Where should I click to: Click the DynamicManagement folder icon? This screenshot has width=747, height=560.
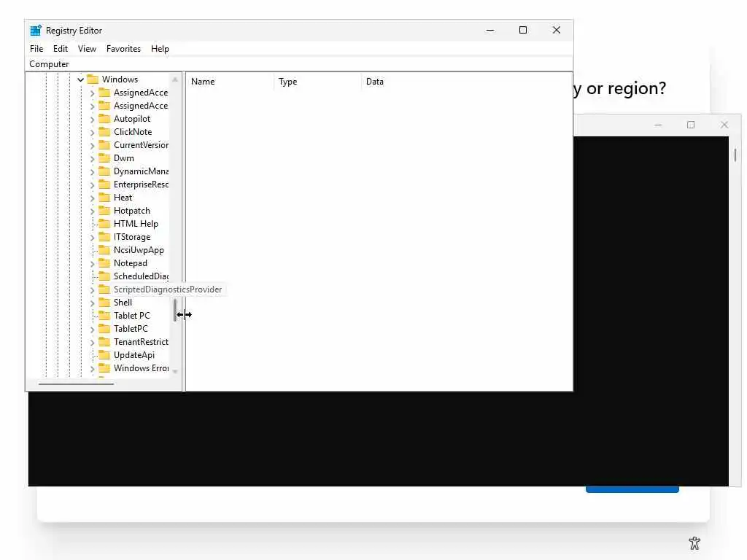[104, 171]
